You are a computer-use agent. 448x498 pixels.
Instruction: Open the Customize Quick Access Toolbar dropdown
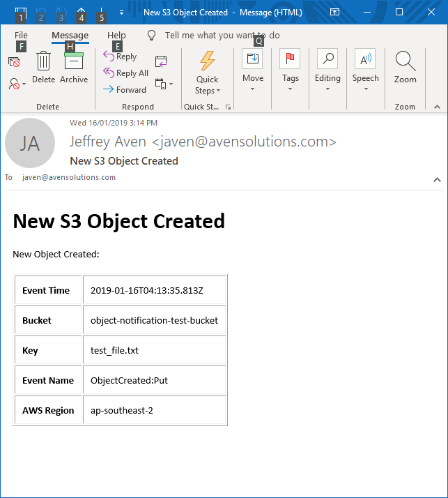pos(121,13)
